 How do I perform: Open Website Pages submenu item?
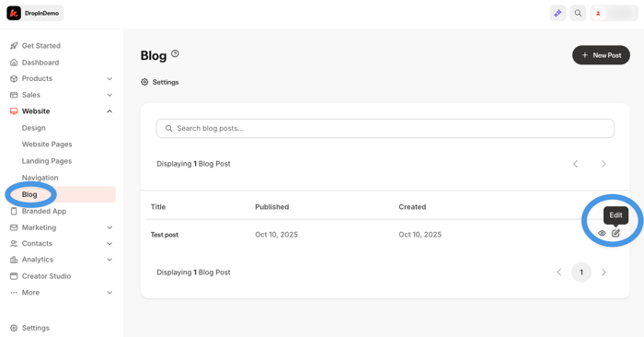coord(47,145)
